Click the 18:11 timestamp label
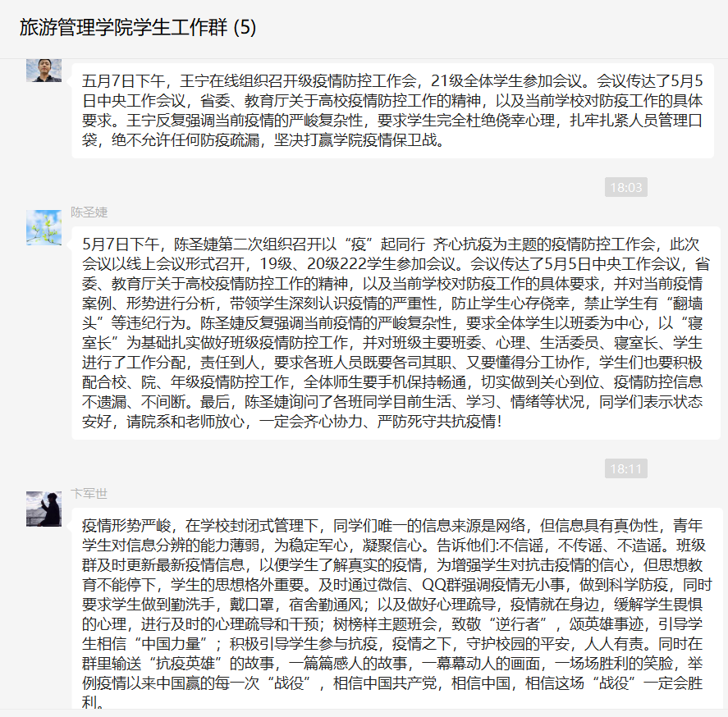728x717 pixels. 626,468
